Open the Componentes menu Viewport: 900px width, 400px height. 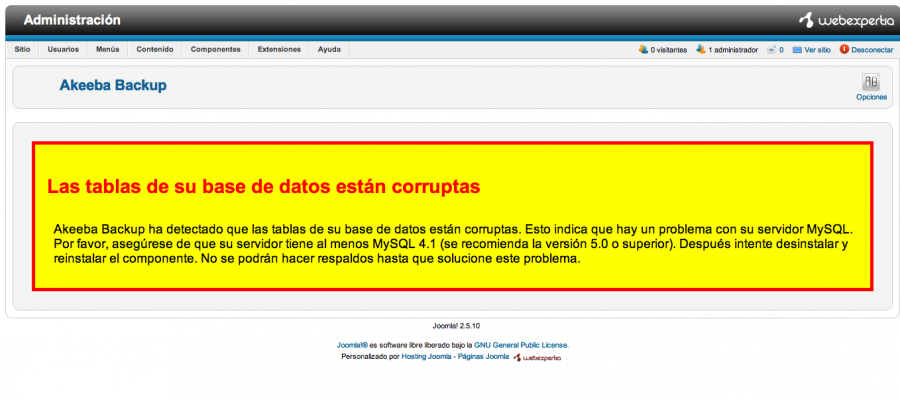[216, 49]
